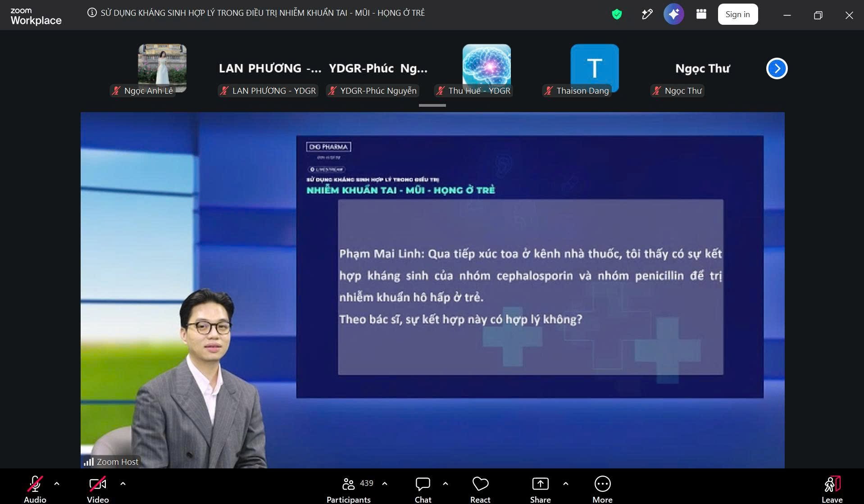The height and width of the screenshot is (504, 864).
Task: Launch the AI Companion sparkle icon
Action: (x=673, y=14)
